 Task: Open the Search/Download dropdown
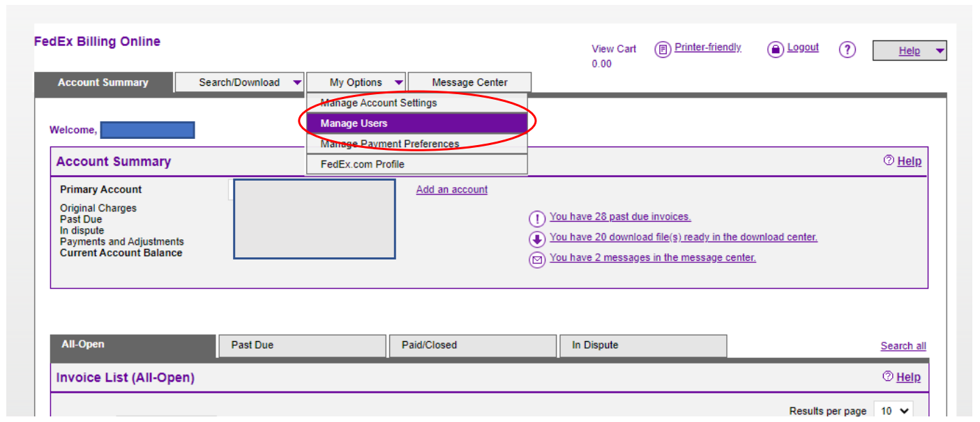[x=240, y=82]
